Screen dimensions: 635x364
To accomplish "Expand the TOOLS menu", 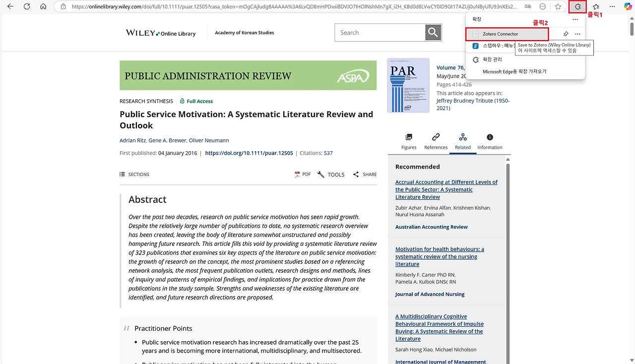I will [331, 175].
